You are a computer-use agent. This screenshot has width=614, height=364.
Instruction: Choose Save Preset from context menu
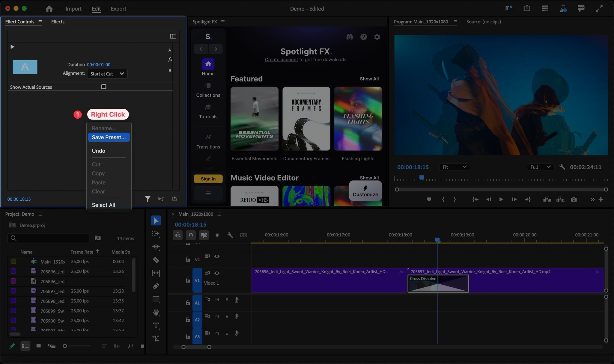(109, 137)
